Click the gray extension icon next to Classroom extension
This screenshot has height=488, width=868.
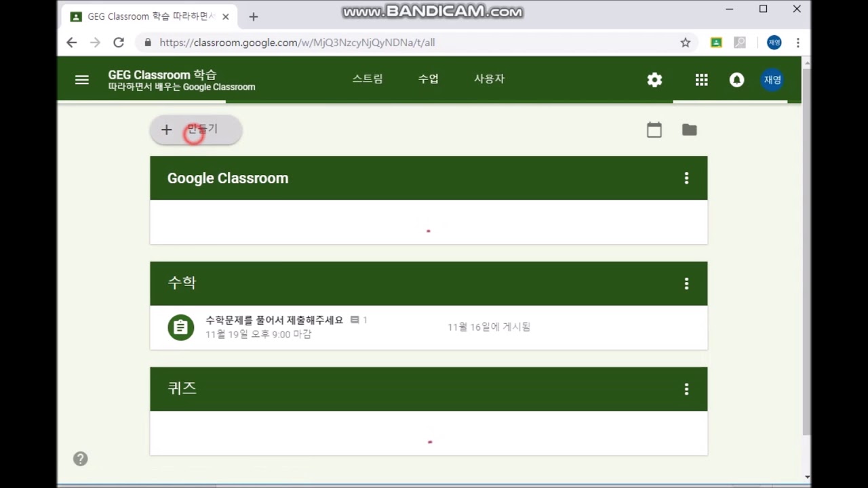740,43
